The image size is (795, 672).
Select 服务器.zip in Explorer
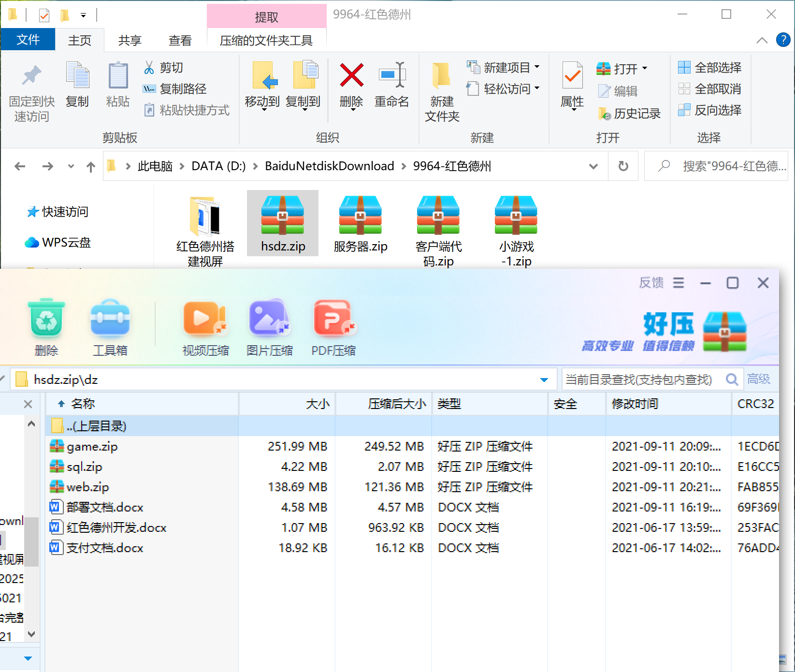(x=361, y=223)
